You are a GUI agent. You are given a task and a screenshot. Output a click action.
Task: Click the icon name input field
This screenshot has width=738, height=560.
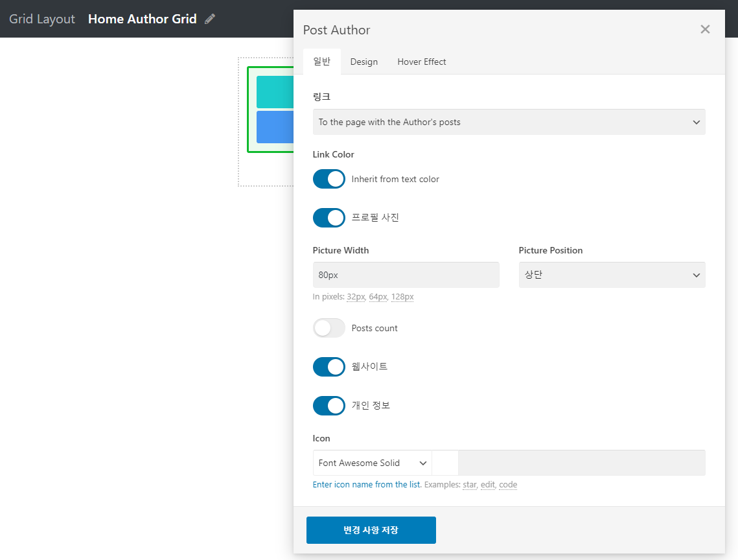581,463
